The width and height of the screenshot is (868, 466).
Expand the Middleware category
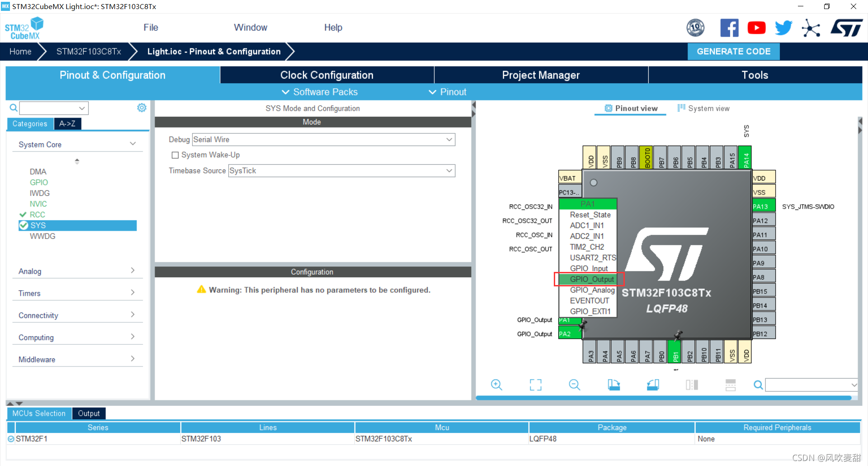point(77,360)
